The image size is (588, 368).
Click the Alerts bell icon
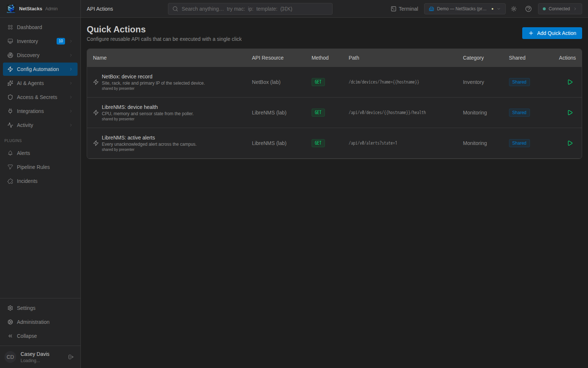pos(10,153)
